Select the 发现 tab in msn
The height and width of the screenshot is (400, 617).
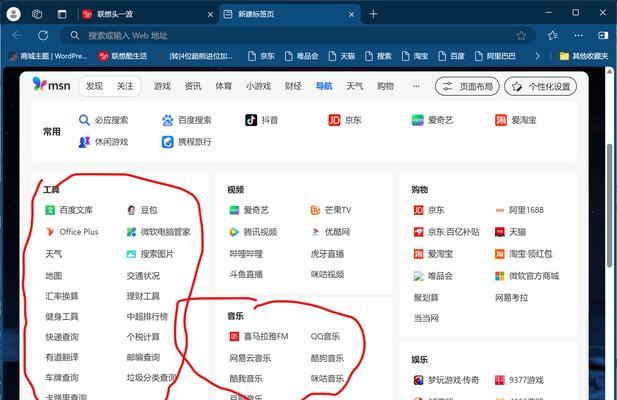(x=94, y=86)
